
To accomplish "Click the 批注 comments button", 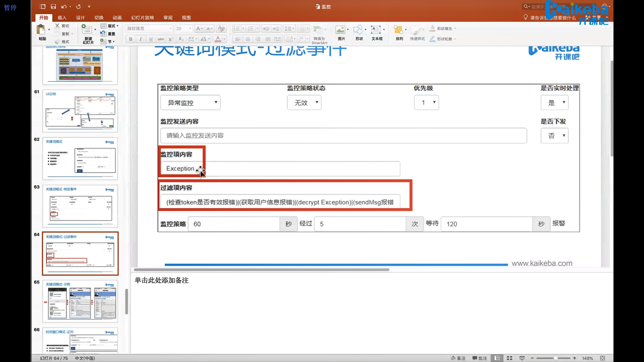I will [480, 358].
